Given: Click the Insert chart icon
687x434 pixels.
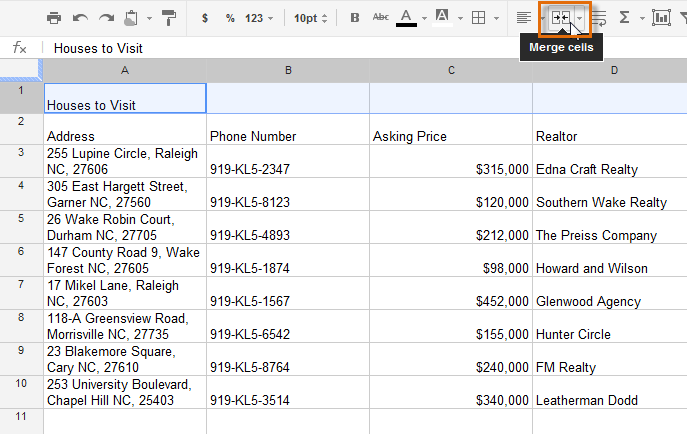Looking at the screenshot, I should tap(661, 18).
